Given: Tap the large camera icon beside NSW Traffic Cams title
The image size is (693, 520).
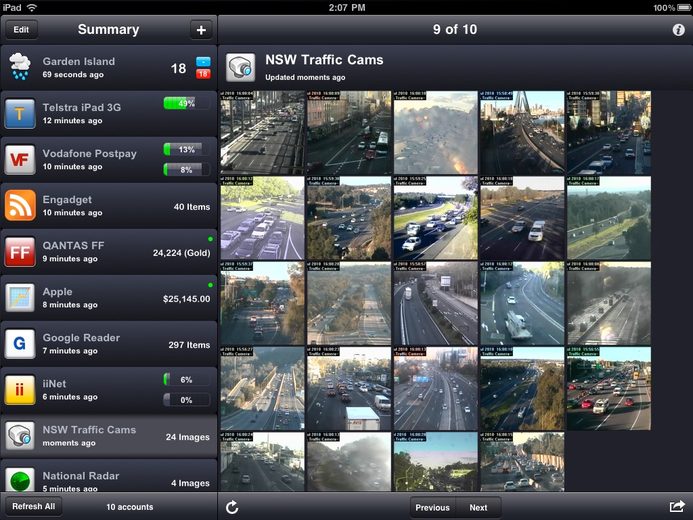Looking at the screenshot, I should [x=240, y=68].
